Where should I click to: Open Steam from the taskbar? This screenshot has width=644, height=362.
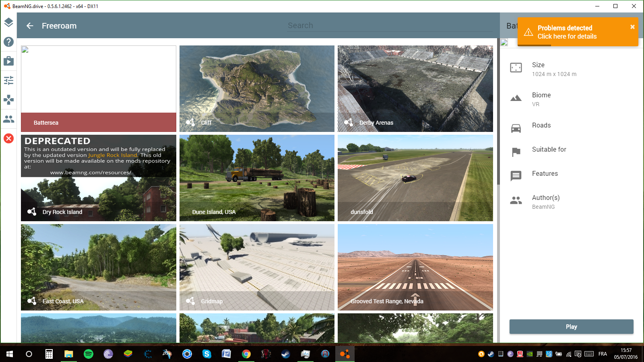click(x=286, y=354)
